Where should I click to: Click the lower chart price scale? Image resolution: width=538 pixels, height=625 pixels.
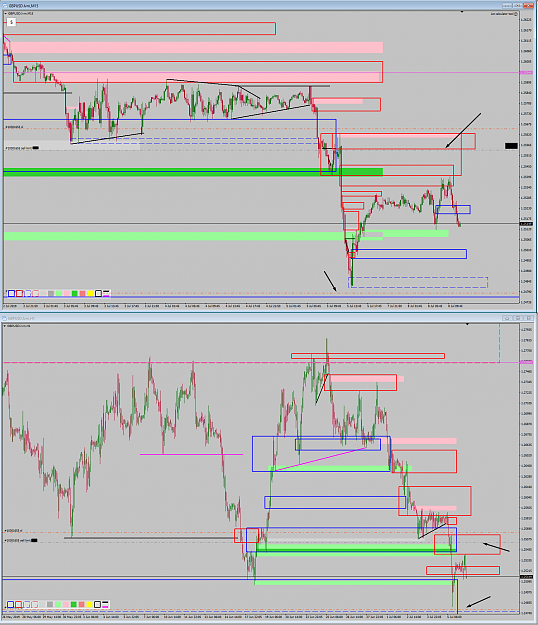(526, 470)
